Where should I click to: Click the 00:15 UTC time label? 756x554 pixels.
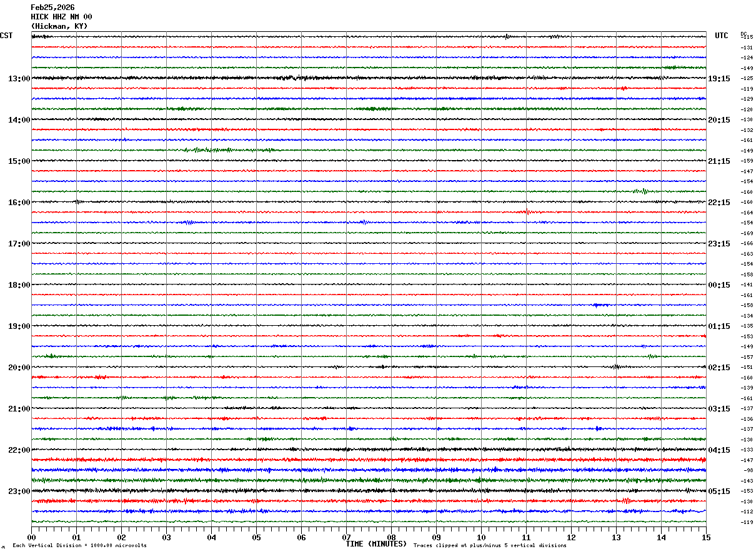click(719, 285)
